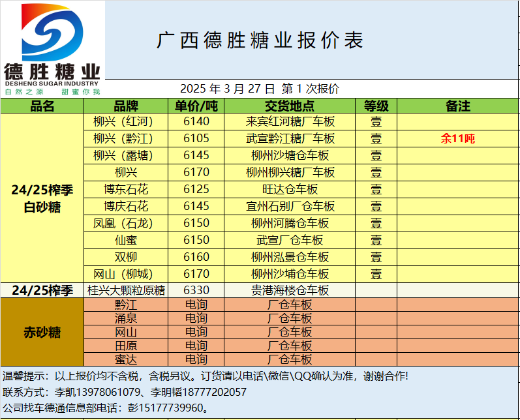Click the 备注 column header
Image resolution: width=520 pixels, height=420 pixels.
(457, 106)
